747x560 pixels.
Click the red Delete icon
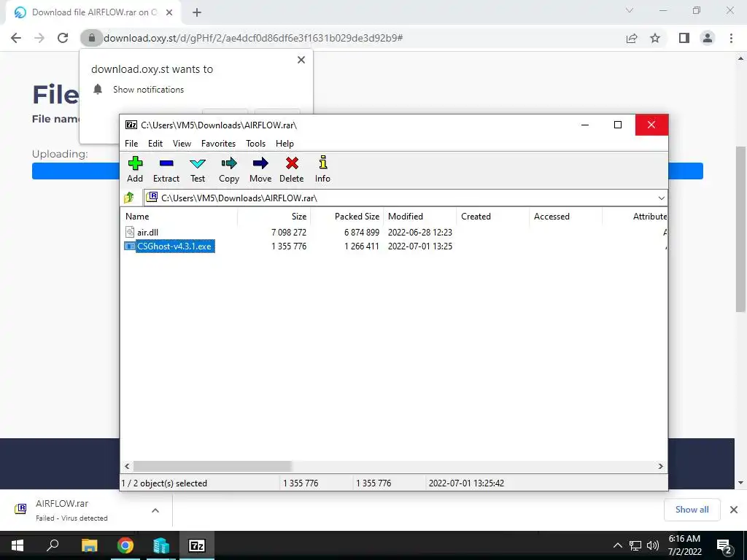pos(292,163)
